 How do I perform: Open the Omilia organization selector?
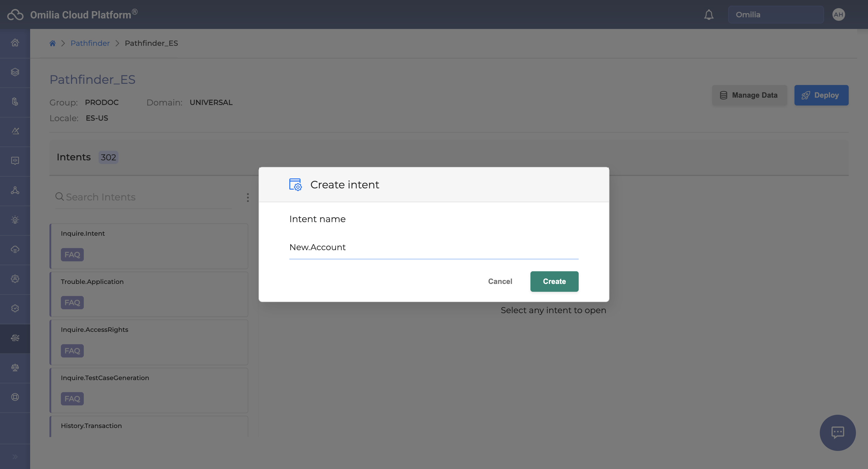pyautogui.click(x=775, y=14)
